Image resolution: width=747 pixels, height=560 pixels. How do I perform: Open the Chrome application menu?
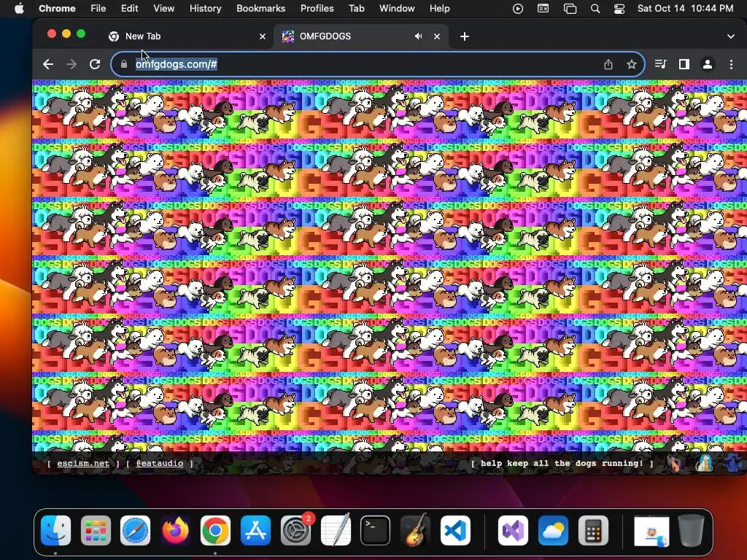tap(57, 9)
